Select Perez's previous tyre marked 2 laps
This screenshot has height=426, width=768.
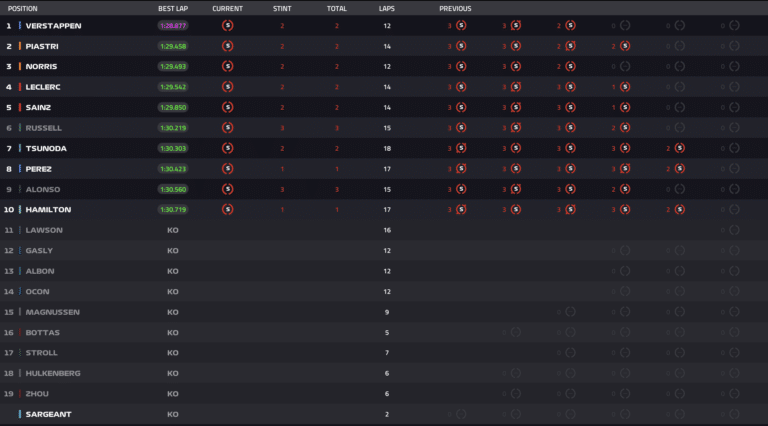click(x=679, y=169)
